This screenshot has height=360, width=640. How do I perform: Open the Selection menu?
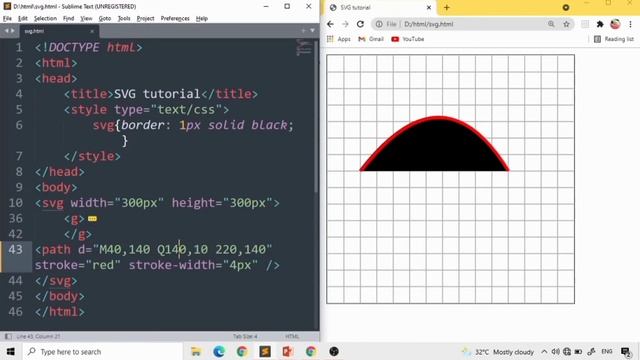[45, 18]
